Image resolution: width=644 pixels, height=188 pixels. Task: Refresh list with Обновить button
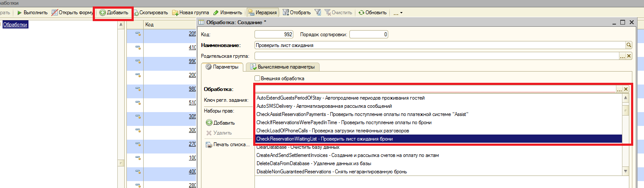[x=372, y=13]
